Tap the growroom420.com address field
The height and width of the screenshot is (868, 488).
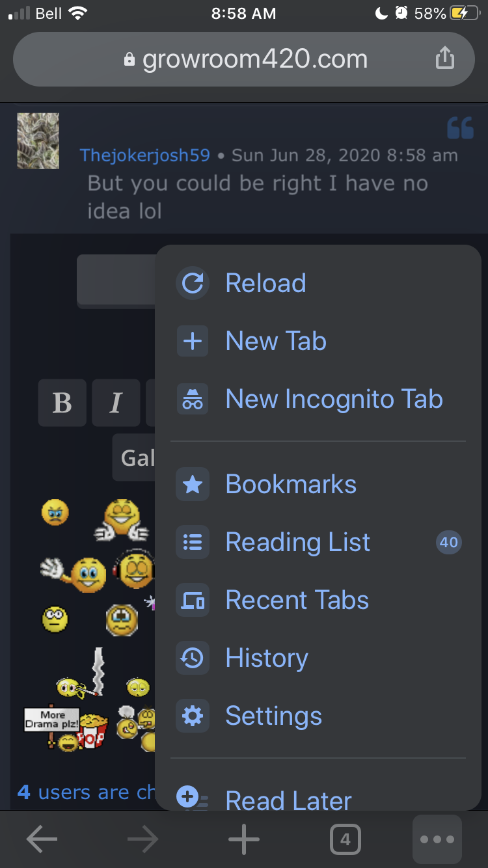coord(244,60)
